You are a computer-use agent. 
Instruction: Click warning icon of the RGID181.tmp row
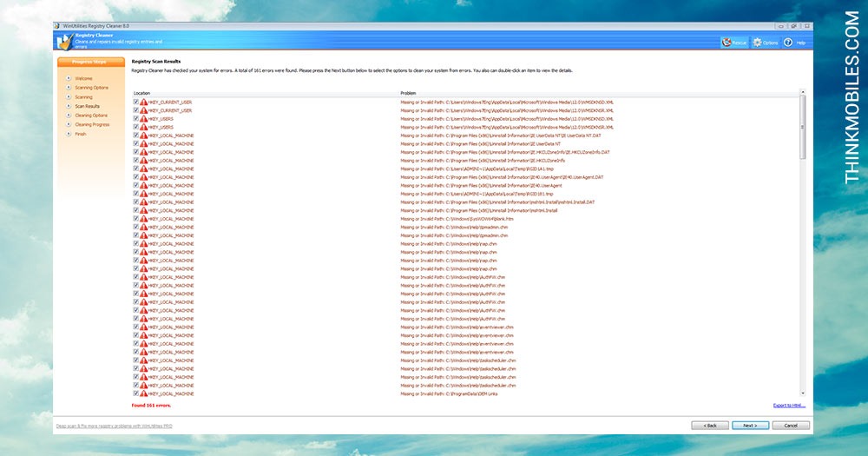pyautogui.click(x=144, y=194)
